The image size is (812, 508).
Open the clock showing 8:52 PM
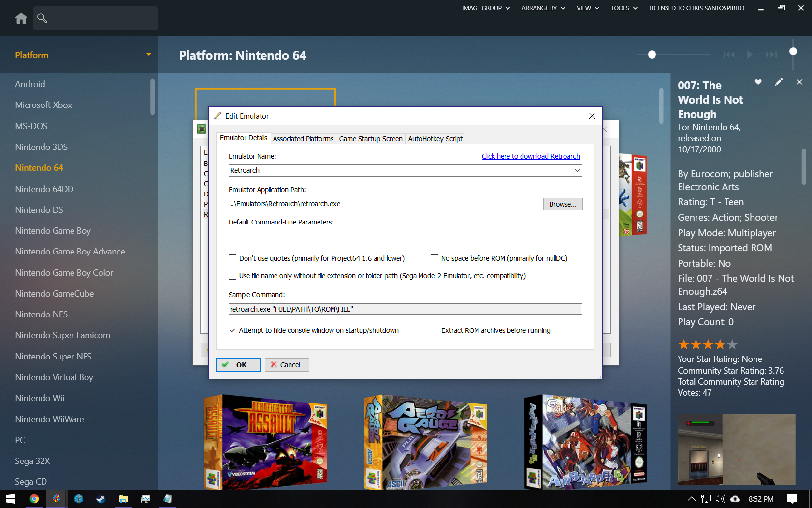761,499
